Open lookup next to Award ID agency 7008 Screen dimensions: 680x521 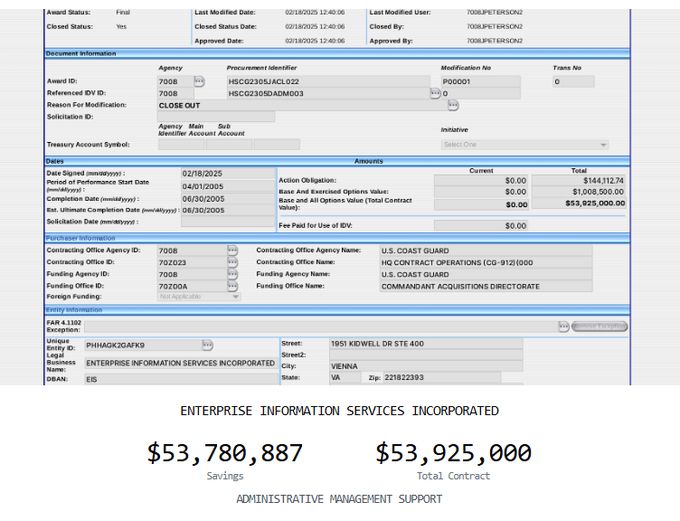199,81
